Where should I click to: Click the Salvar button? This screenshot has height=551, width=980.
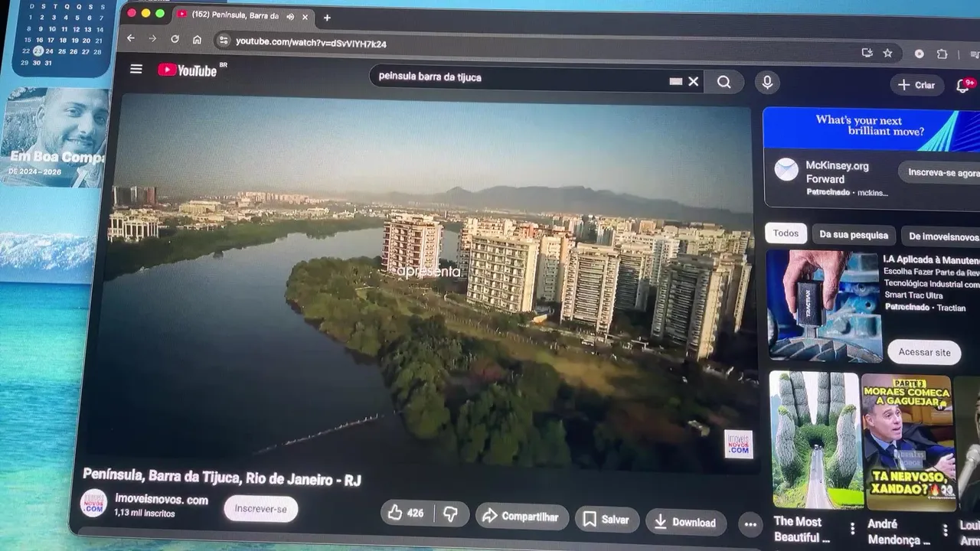[607, 520]
